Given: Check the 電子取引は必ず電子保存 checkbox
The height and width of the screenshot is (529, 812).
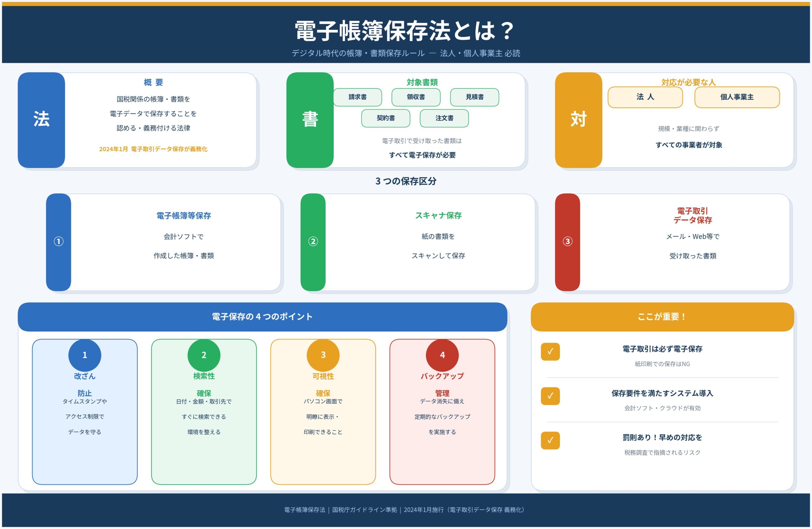Looking at the screenshot, I should coord(550,352).
